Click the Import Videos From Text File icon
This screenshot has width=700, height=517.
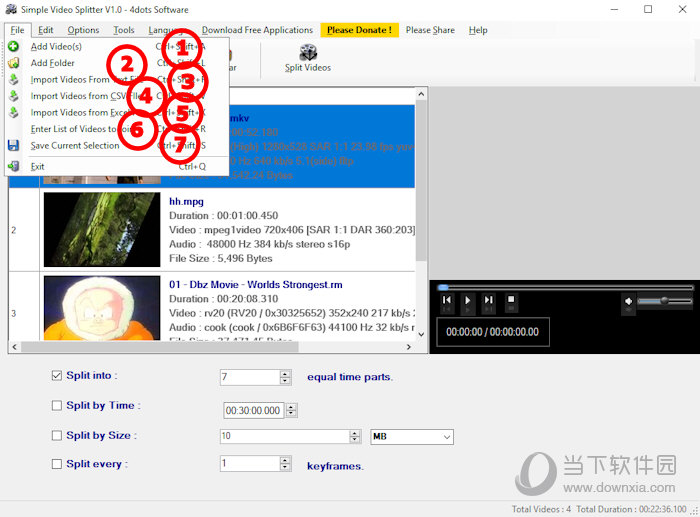pyautogui.click(x=13, y=79)
